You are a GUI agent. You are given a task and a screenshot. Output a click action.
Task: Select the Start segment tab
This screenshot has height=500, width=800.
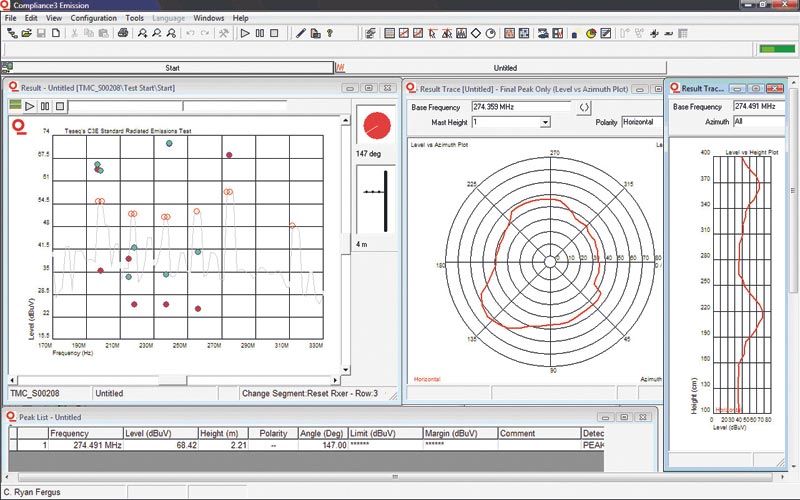[x=172, y=68]
